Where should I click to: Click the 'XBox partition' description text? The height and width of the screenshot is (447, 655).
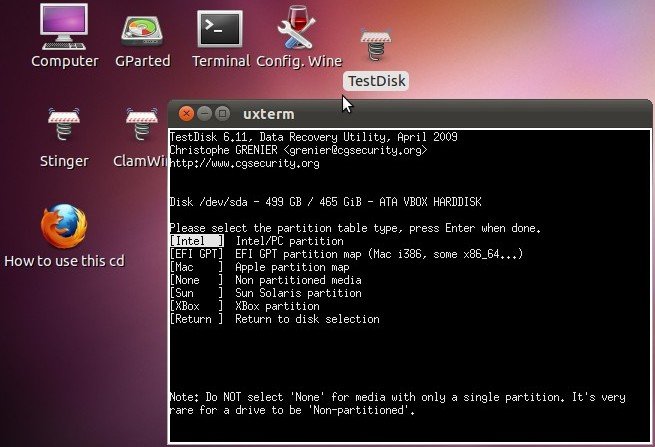277,306
